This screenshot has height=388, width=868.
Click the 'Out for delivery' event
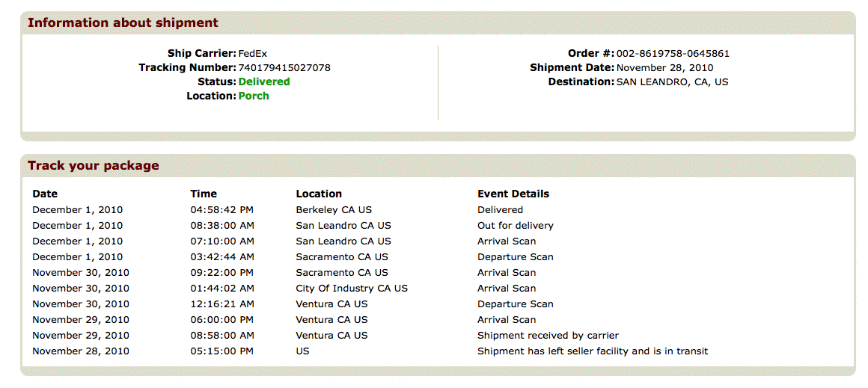tap(516, 226)
